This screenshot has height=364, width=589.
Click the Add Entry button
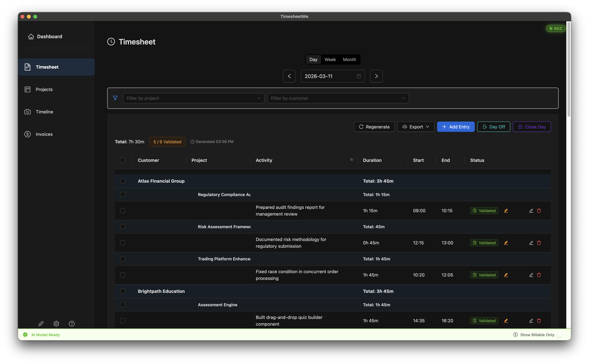pos(456,127)
